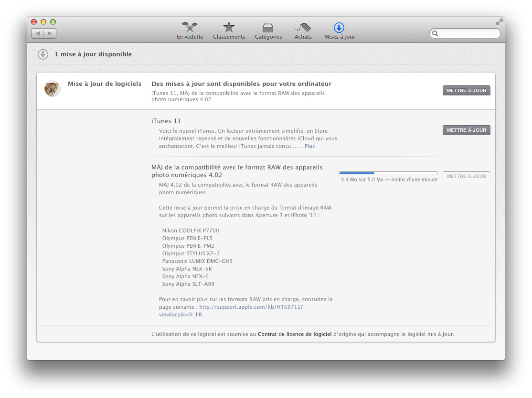Select 'Panasonic LUMIX DMC-GH3' text line
Screen dimensions: 532x398
[x=197, y=261]
